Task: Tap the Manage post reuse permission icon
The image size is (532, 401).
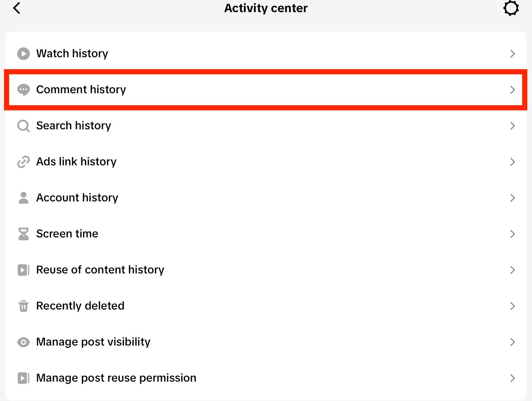Action: coord(24,378)
